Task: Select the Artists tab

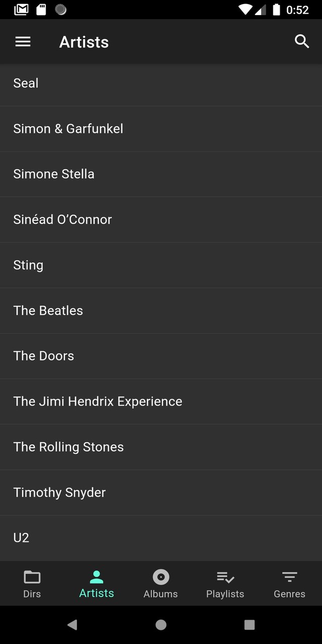Action: 97,584
